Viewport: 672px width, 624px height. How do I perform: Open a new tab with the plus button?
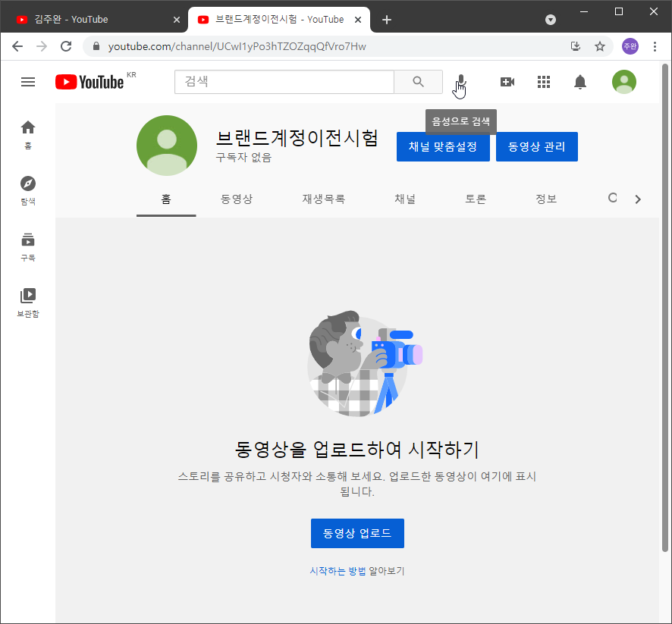pos(387,20)
